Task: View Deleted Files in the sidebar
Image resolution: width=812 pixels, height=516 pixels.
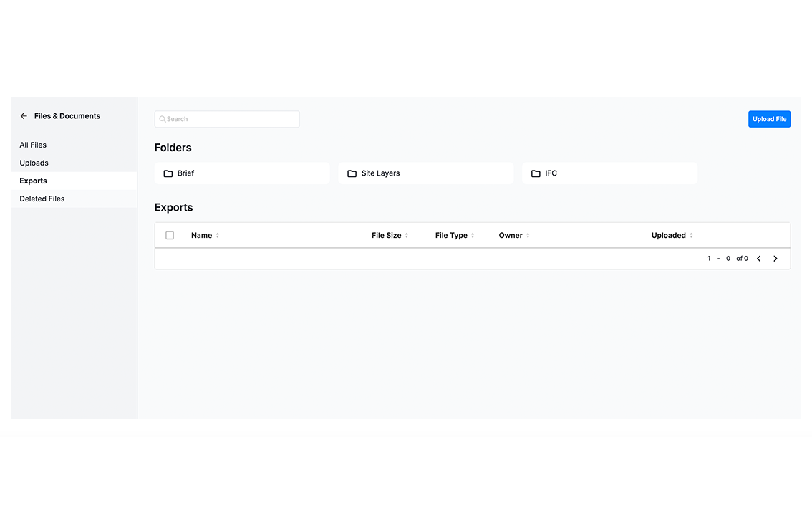Action: click(42, 199)
